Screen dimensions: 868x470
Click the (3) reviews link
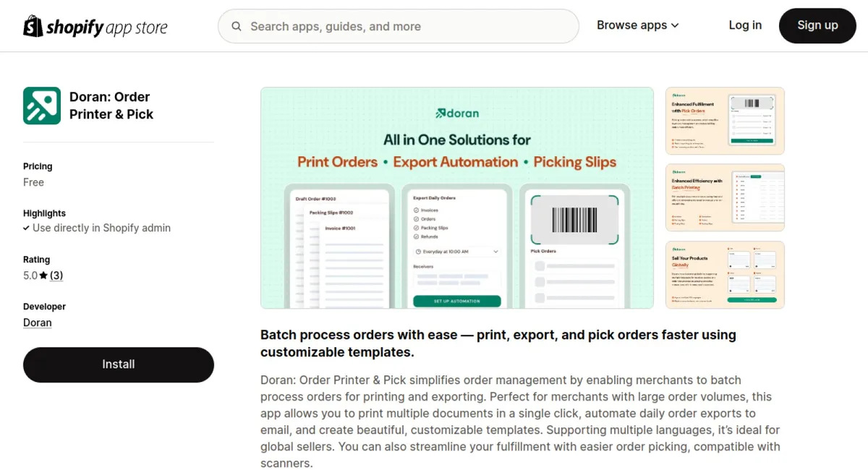56,275
